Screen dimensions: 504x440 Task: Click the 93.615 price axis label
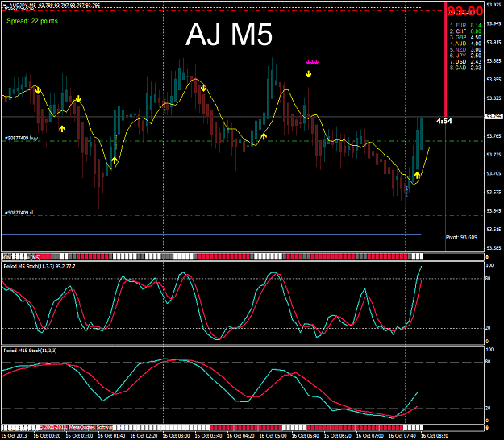tap(494, 230)
